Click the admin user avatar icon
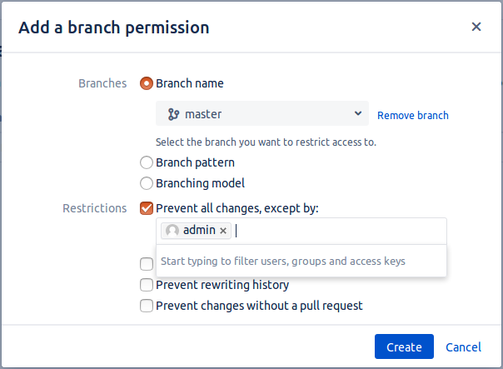 (x=172, y=230)
